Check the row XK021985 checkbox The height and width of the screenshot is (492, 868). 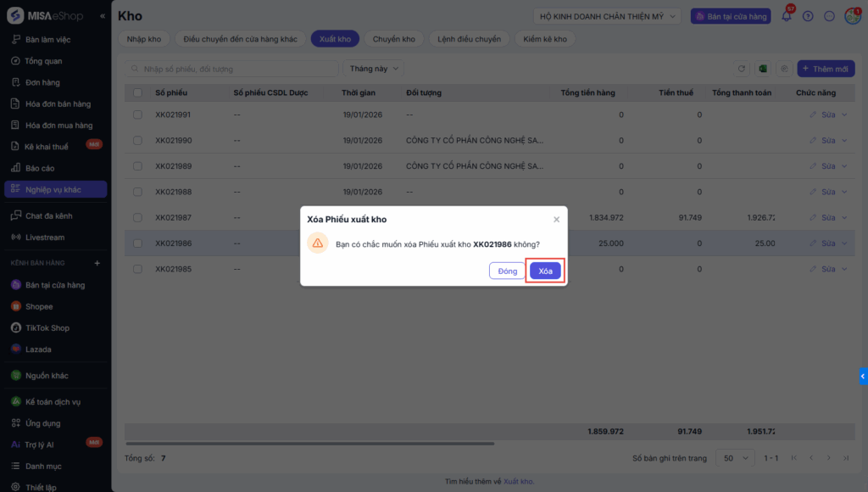tap(138, 270)
